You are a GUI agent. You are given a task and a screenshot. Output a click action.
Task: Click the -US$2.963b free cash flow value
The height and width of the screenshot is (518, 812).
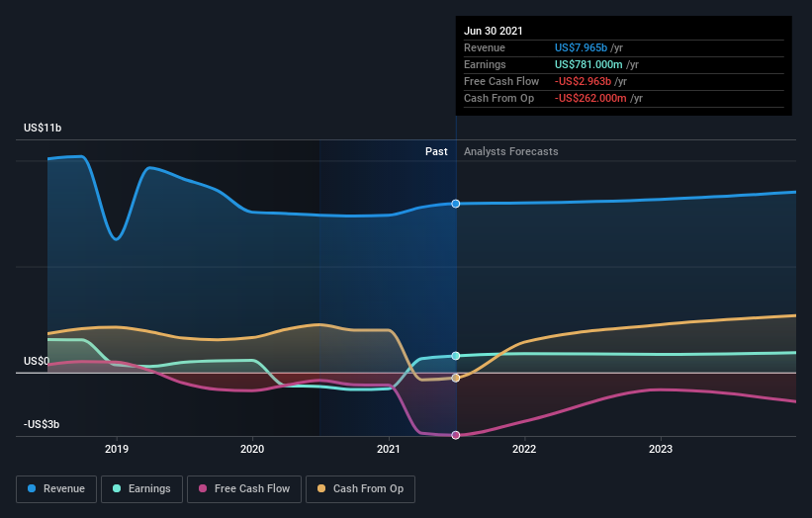583,81
